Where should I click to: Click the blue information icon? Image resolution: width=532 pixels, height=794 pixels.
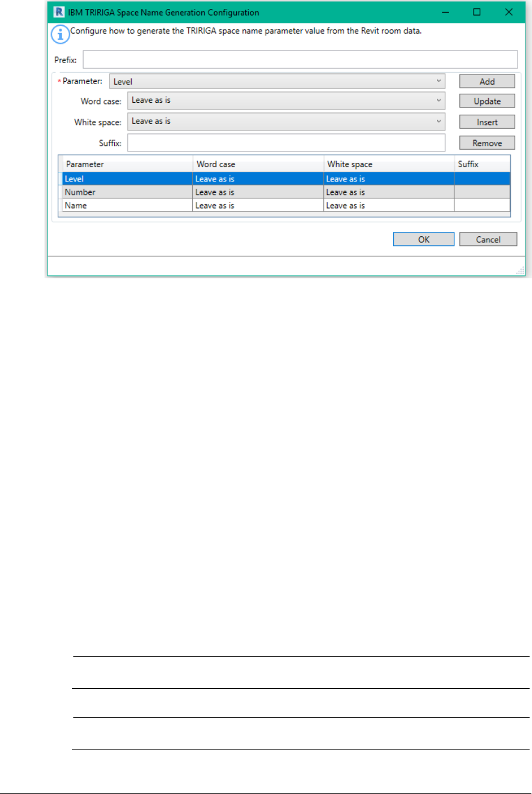point(60,35)
